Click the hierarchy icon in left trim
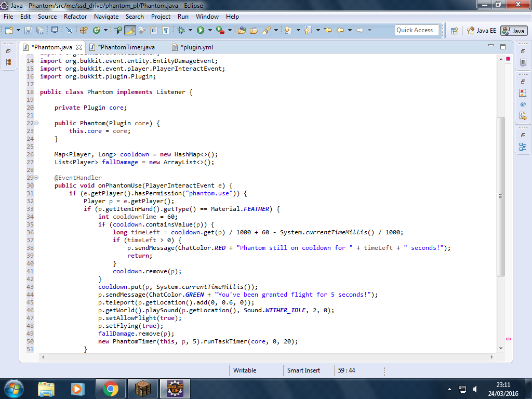 [8, 62]
